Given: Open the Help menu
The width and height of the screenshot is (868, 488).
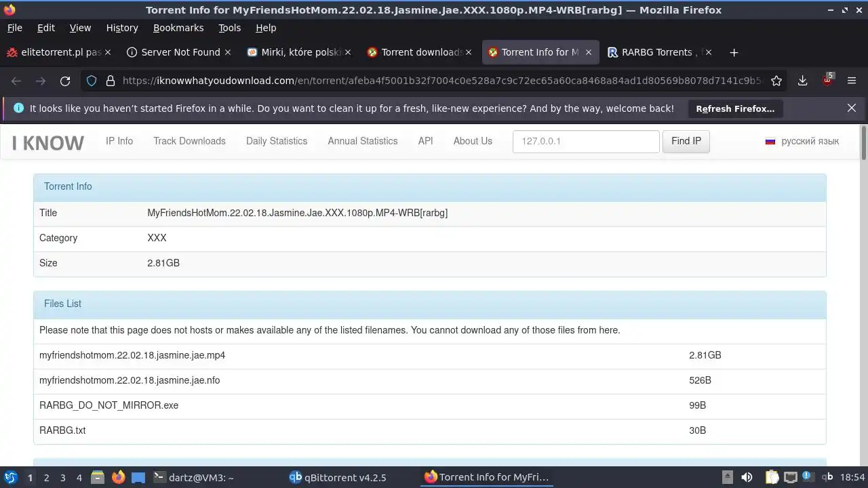Looking at the screenshot, I should tap(266, 28).
